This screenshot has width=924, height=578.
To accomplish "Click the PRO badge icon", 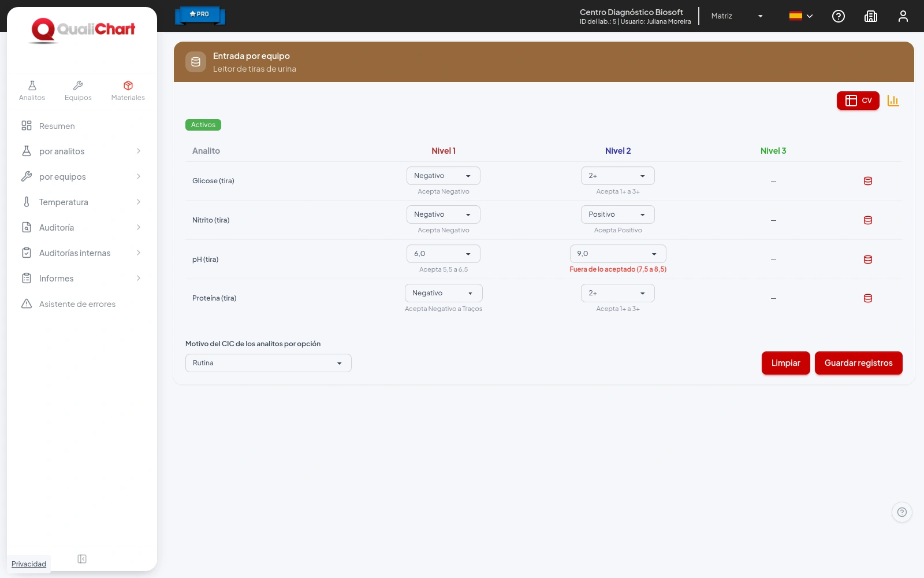I will tap(200, 15).
